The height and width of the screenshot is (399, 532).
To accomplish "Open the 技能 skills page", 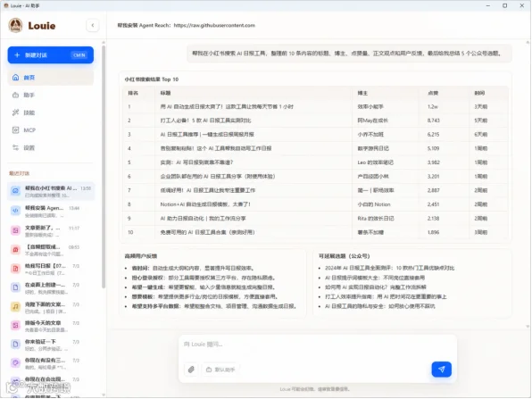I will click(51, 112).
